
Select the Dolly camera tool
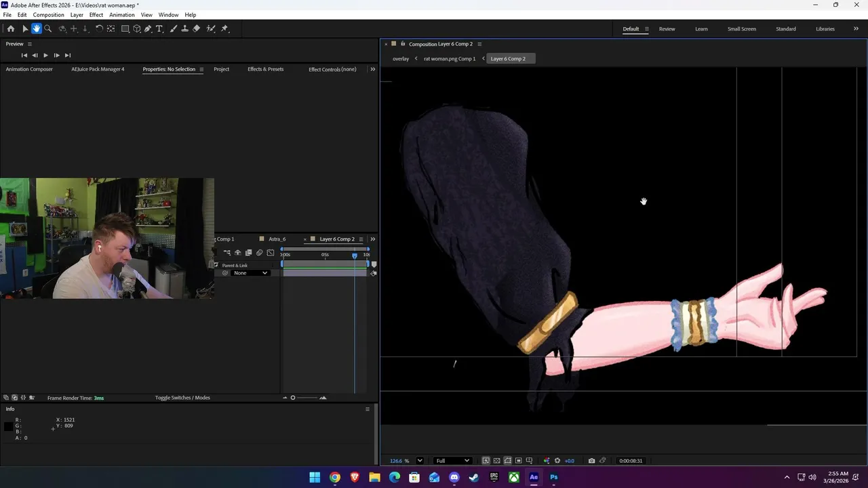85,28
